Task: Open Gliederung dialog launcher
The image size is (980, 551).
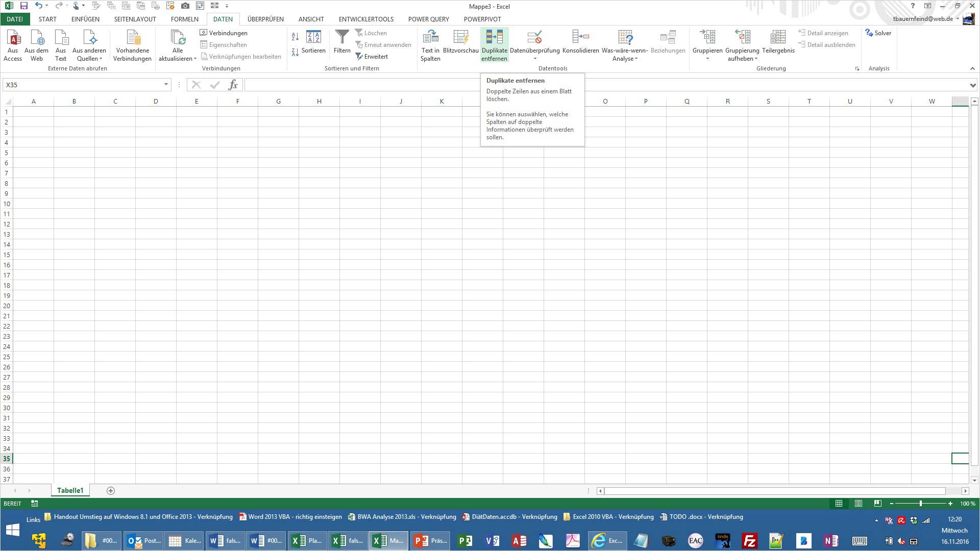Action: tap(857, 69)
